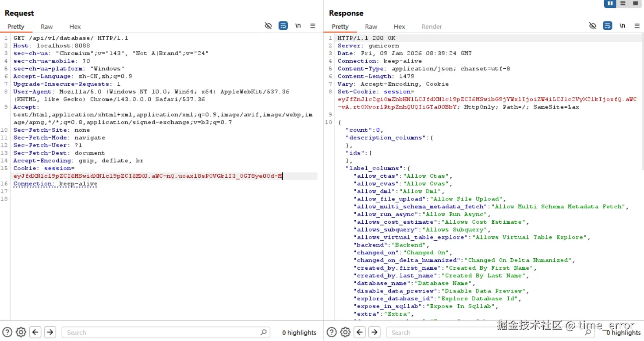
Task: Switch to the Hex view of the Request
Action: pos(75,26)
